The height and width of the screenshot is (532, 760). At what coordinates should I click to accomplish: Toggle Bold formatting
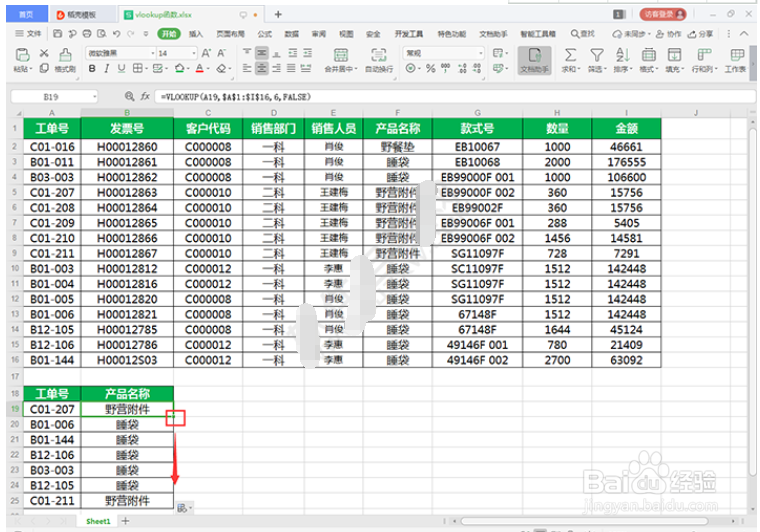(92, 69)
